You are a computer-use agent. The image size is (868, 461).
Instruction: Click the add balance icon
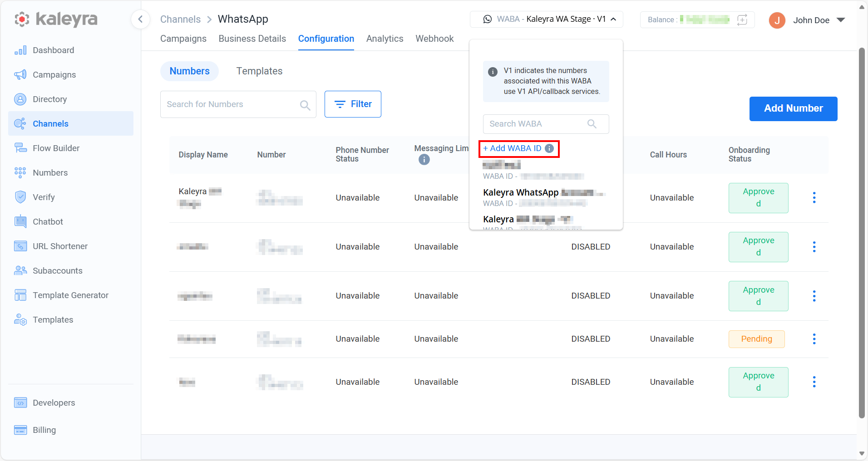coord(742,20)
